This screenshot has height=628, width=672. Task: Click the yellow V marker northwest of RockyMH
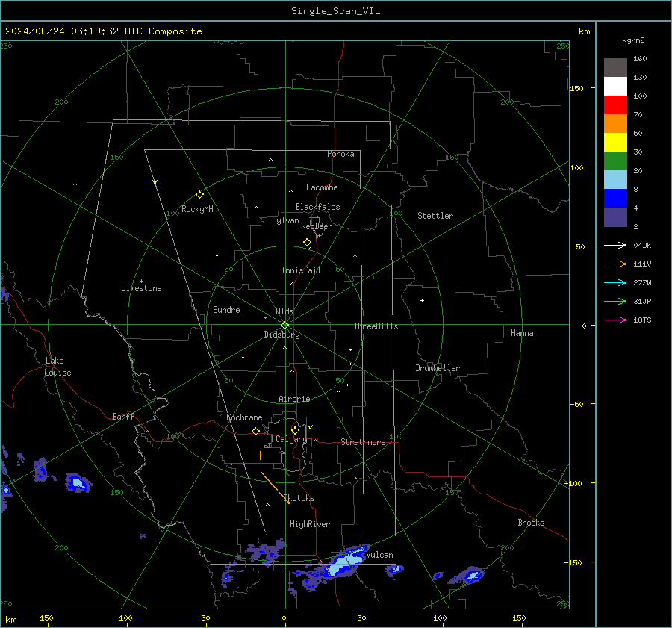155,182
